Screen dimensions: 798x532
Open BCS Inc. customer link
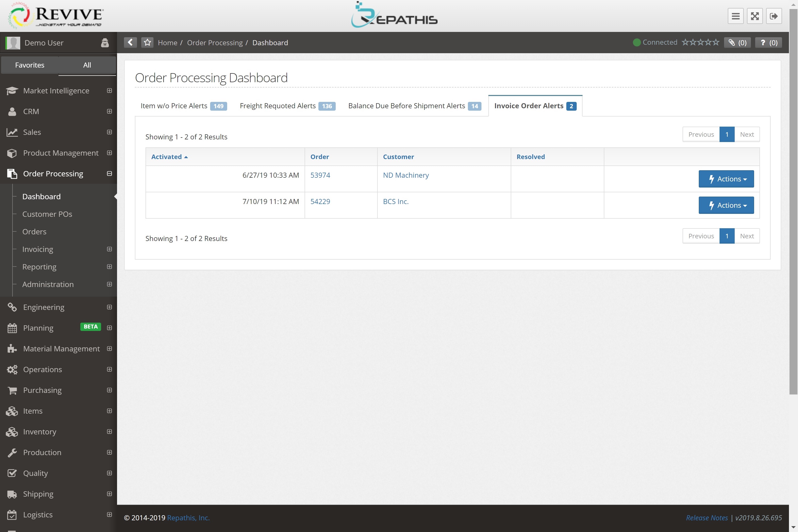pos(396,202)
